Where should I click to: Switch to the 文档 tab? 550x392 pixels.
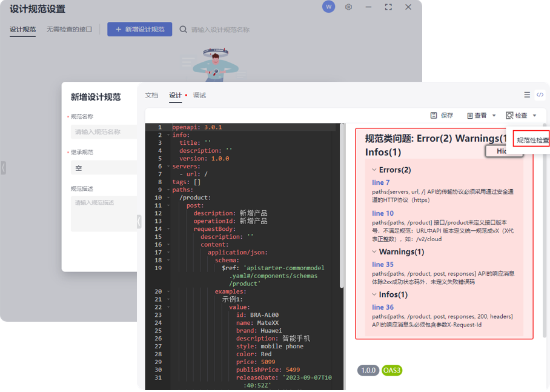tap(151, 95)
